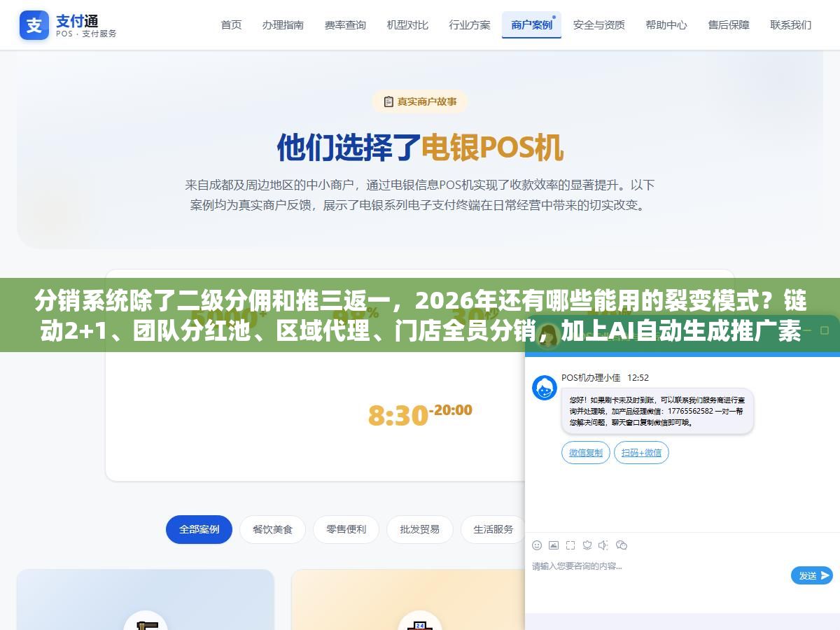Select the 生活服务 filter tab
This screenshot has width=840, height=630.
[x=493, y=529]
